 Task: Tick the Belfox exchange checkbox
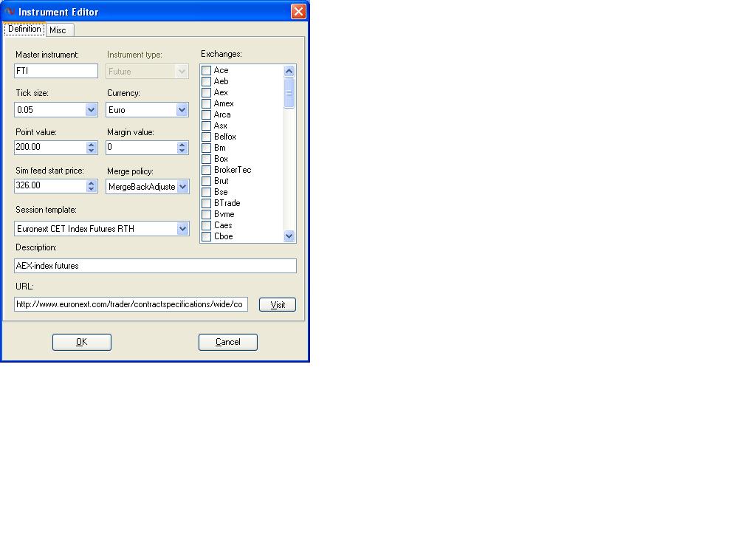coord(207,137)
